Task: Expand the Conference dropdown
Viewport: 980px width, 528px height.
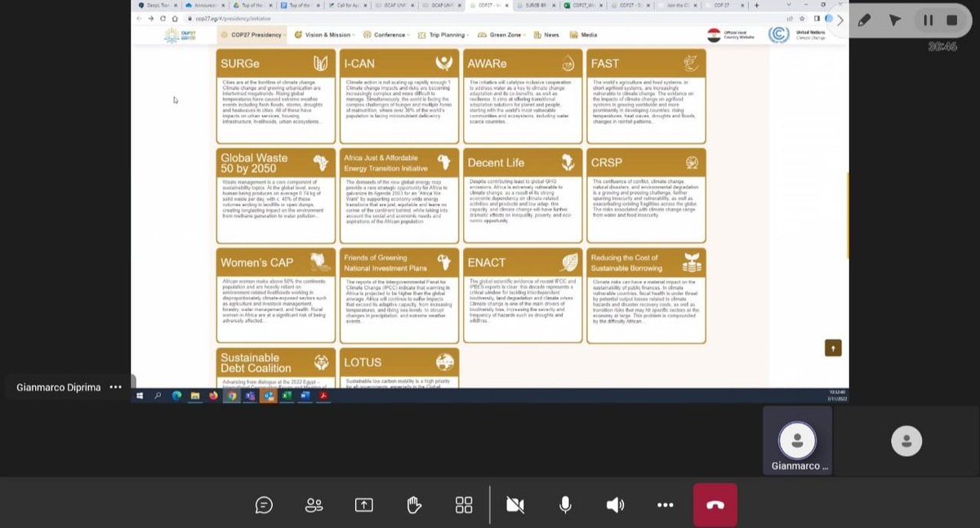Action: point(388,35)
